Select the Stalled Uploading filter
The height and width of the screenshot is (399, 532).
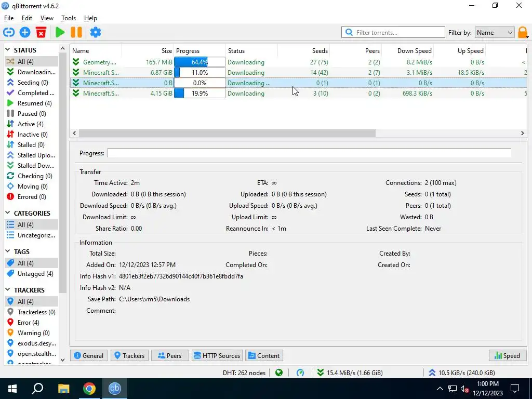(31, 155)
